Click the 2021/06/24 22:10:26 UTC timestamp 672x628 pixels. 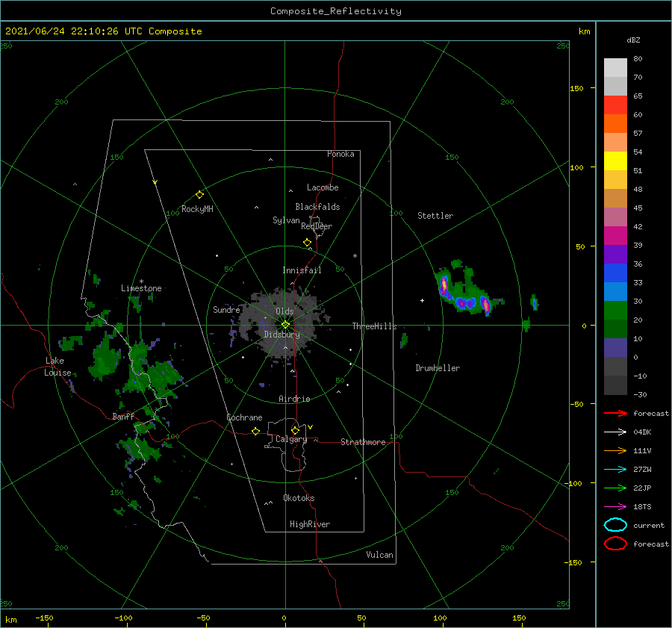(x=103, y=31)
